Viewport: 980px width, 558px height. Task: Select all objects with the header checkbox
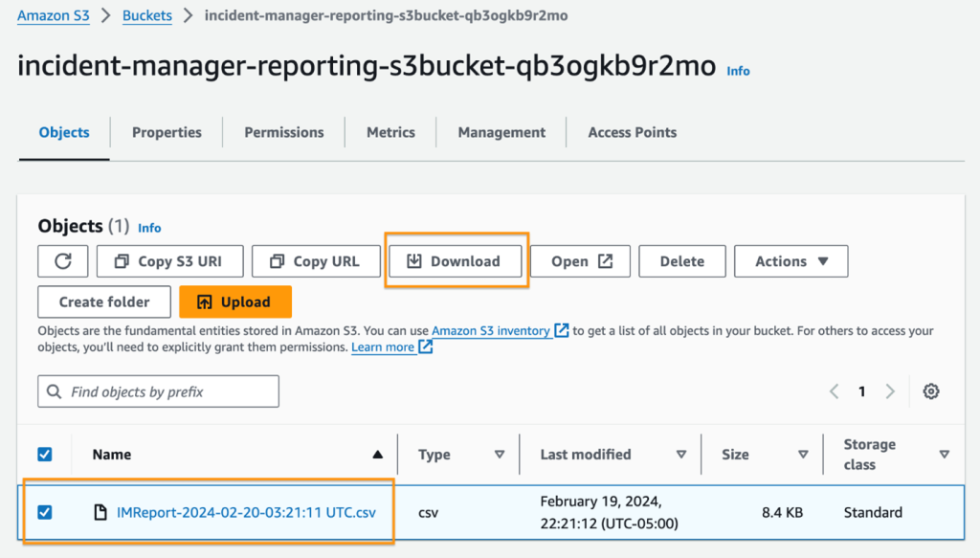pyautogui.click(x=44, y=454)
